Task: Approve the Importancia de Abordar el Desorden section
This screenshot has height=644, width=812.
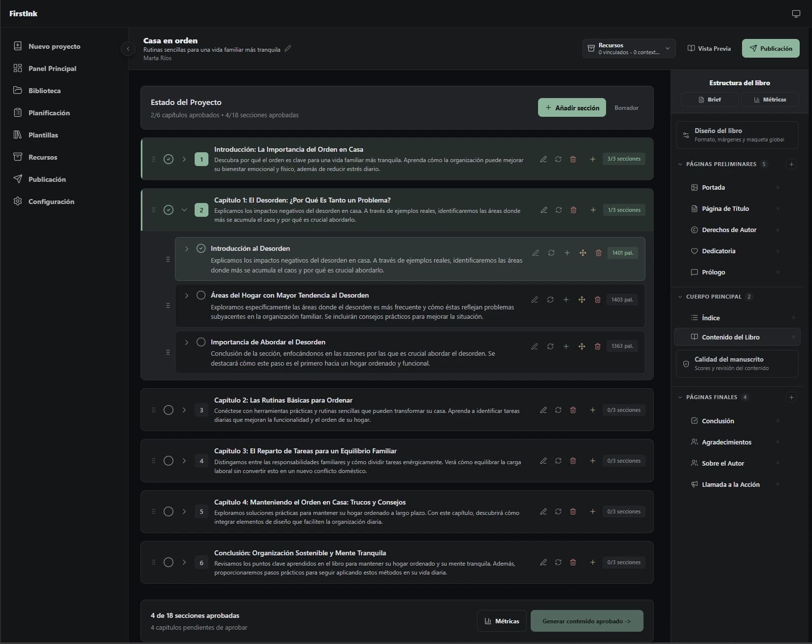Action: 201,342
